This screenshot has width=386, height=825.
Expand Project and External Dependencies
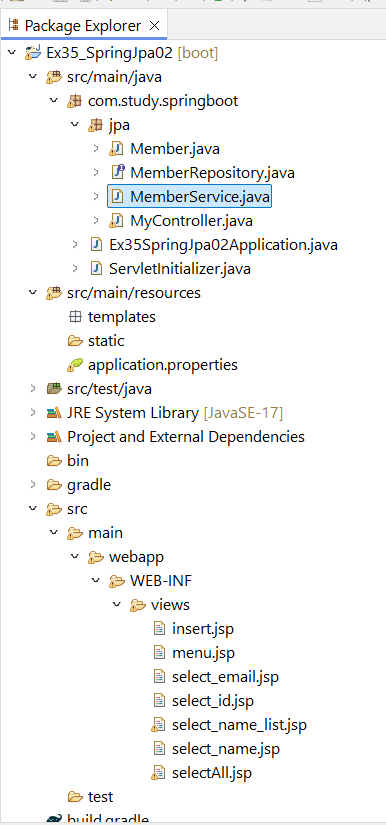[x=33, y=436]
